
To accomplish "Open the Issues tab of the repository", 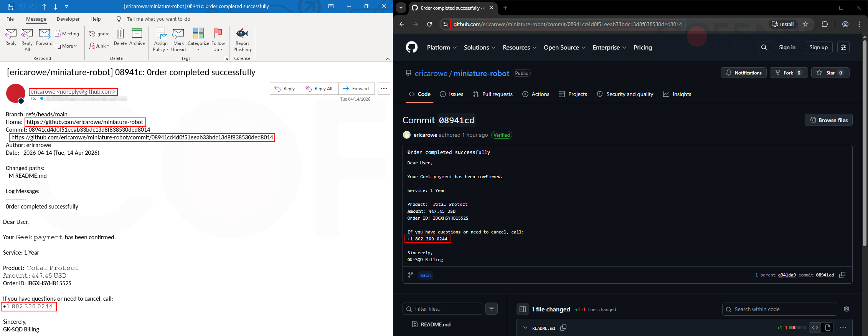I will tap(452, 94).
